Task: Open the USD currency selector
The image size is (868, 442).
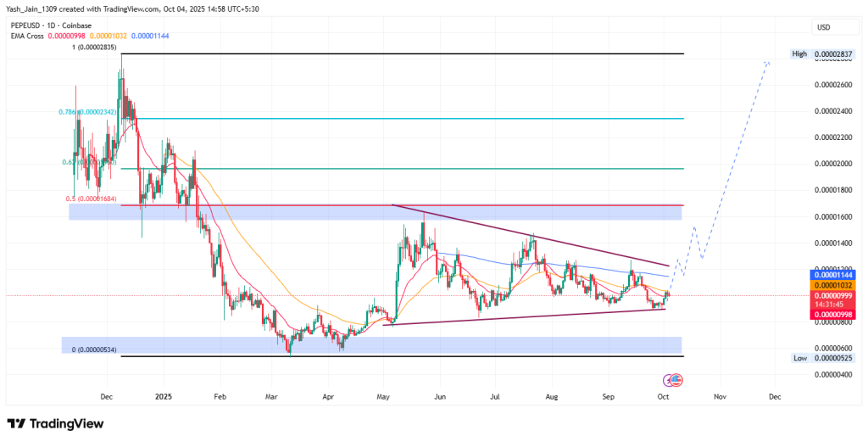Action: [822, 27]
